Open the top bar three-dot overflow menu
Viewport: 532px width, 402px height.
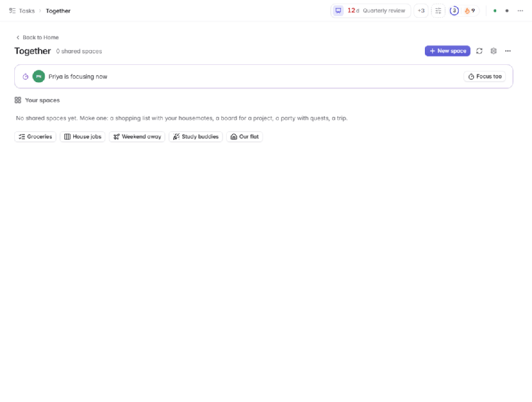pyautogui.click(x=520, y=11)
